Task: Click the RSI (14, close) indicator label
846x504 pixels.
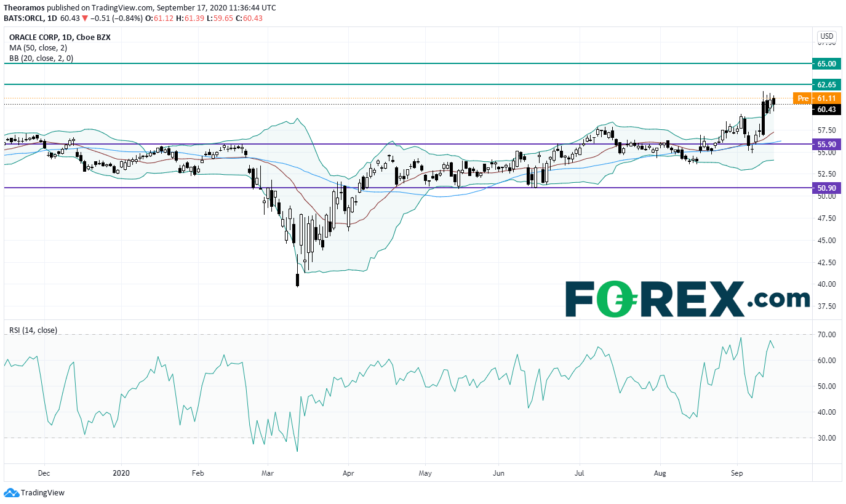Action: click(33, 330)
